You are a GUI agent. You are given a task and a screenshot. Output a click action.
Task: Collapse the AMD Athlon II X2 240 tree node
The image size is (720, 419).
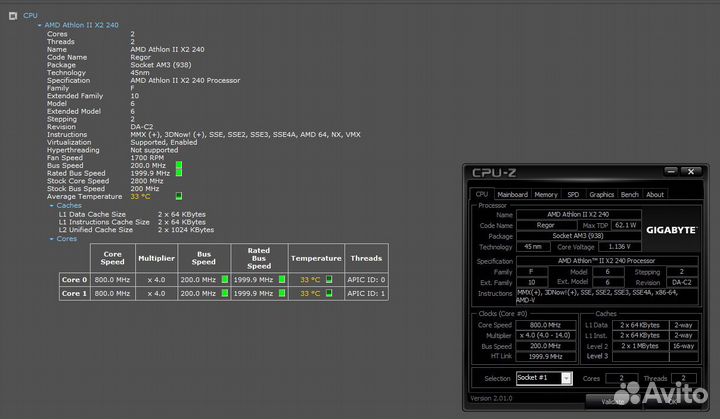coord(40,24)
